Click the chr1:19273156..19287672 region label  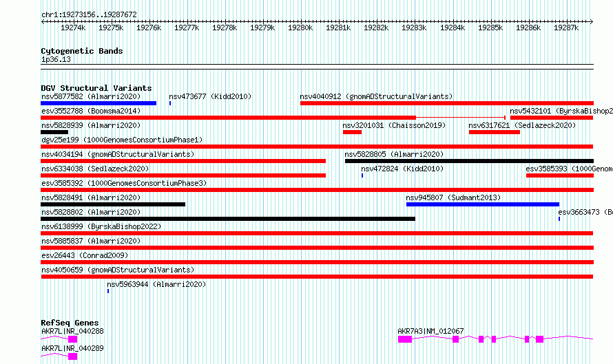89,15
